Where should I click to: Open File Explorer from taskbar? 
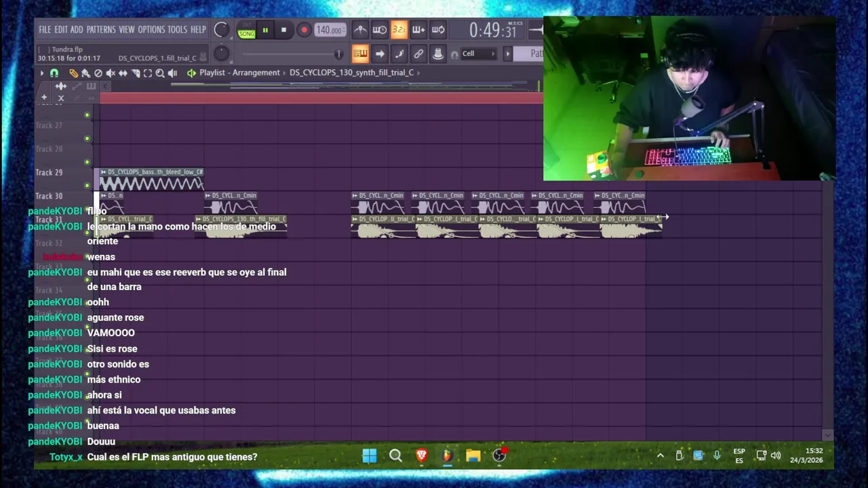coord(473,455)
